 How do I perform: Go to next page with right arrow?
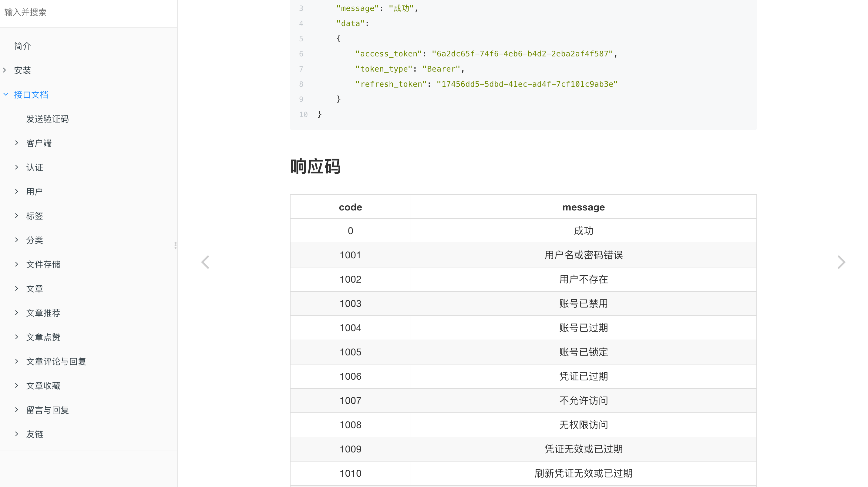click(x=841, y=262)
